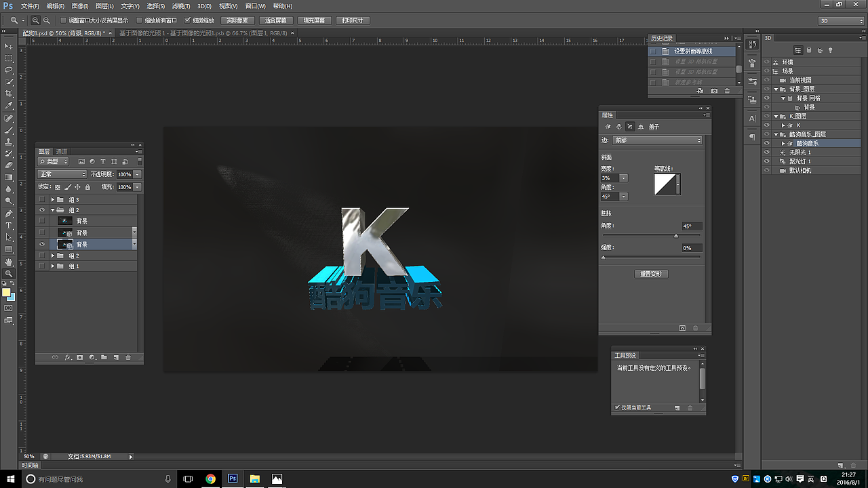Switch to the 通道 channels tab
Screen dimensions: 868x488
tap(62, 151)
